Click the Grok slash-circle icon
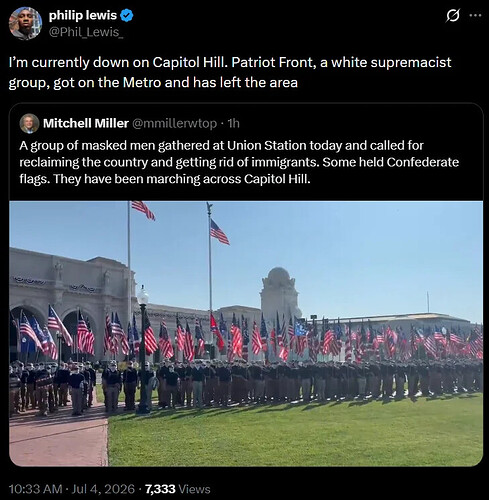This screenshot has height=500, width=489. click(453, 16)
